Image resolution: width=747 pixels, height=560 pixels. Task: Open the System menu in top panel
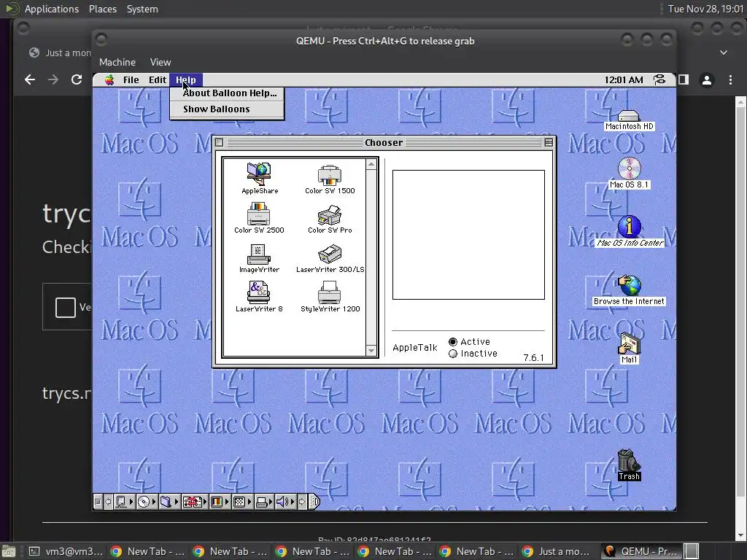142,9
